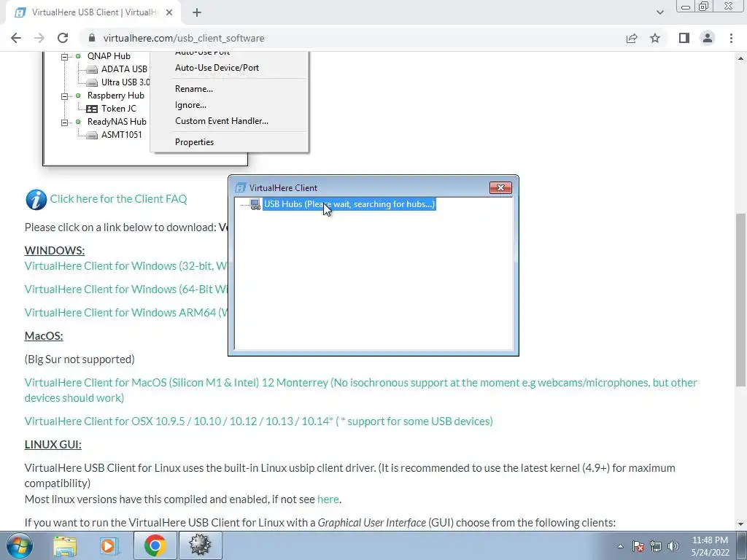Switch to Chrome in taskbar
The image size is (747, 560).
point(155,545)
